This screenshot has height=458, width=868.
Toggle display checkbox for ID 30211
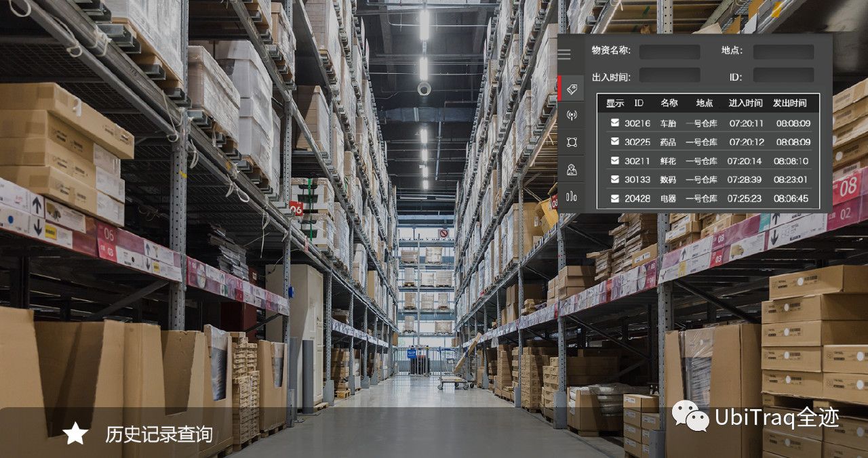pos(614,161)
